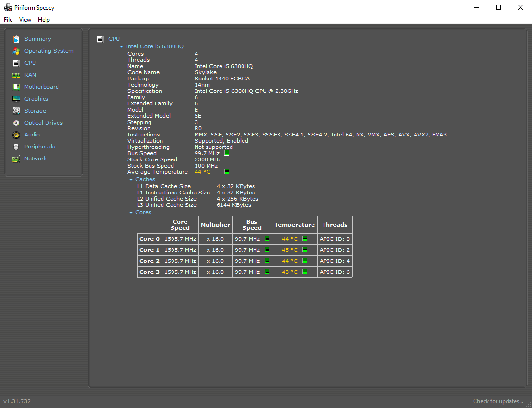Image resolution: width=532 pixels, height=408 pixels.
Task: Click the CPU chip icon in sidebar
Action: 16,63
